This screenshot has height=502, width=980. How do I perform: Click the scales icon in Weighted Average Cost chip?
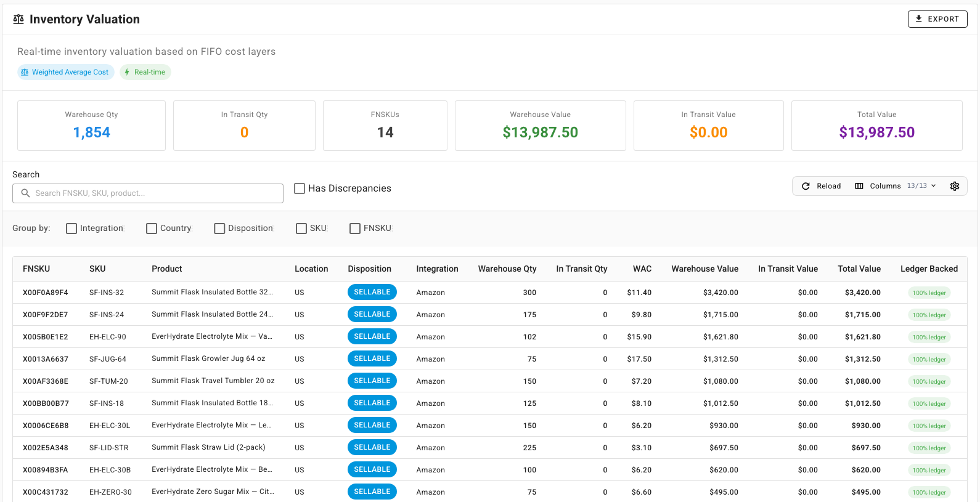click(25, 72)
